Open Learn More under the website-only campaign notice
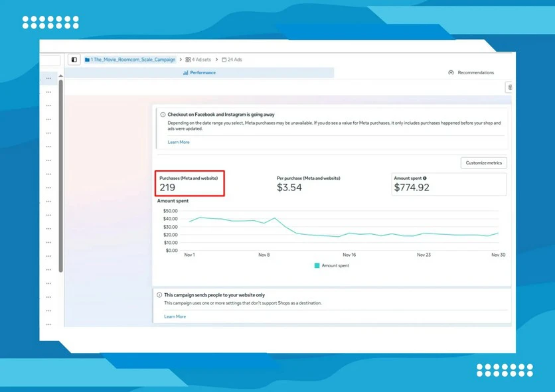 tap(175, 316)
